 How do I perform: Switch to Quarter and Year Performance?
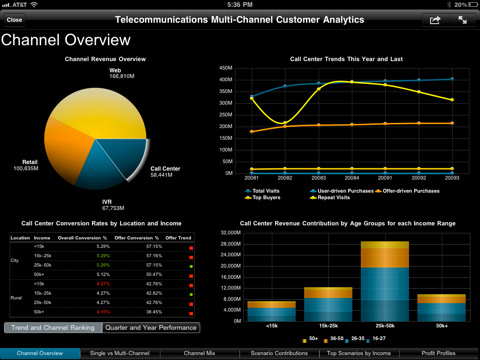click(151, 328)
